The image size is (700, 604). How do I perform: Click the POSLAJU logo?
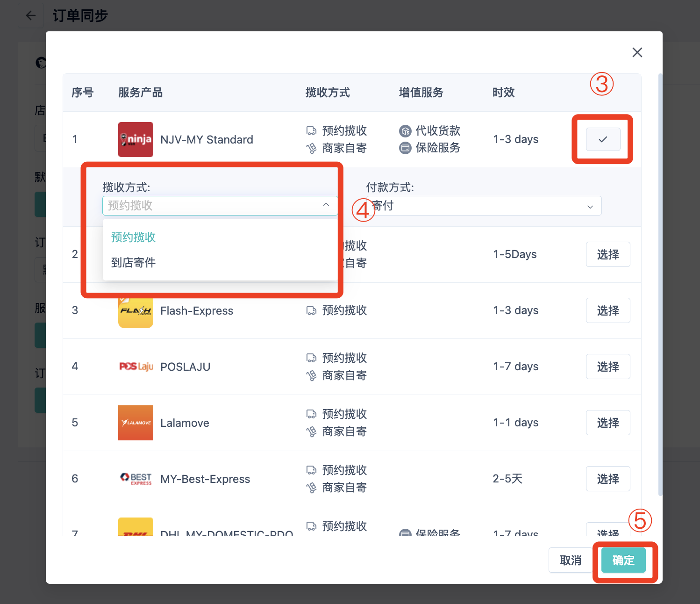tap(136, 367)
